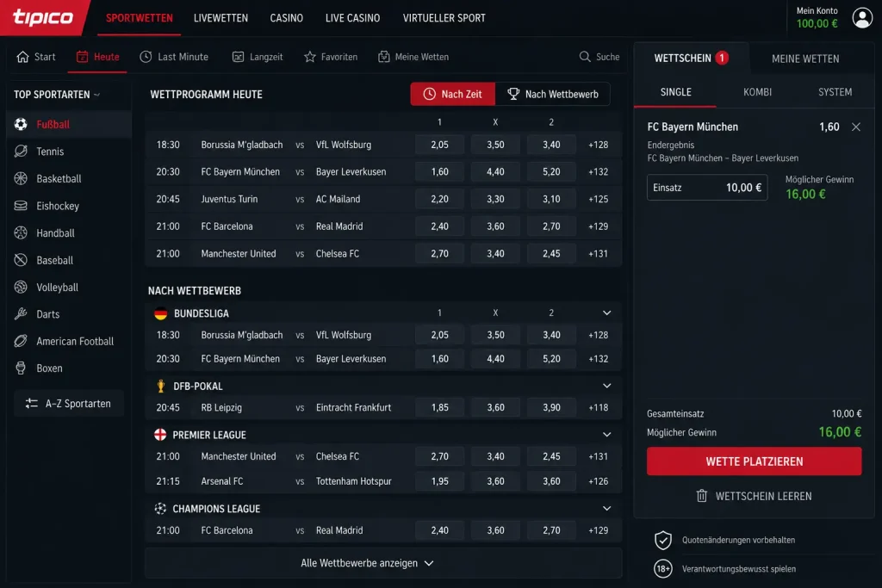Viewport: 882px width, 588px height.
Task: Click the Einsatz stake input field
Action: click(707, 188)
